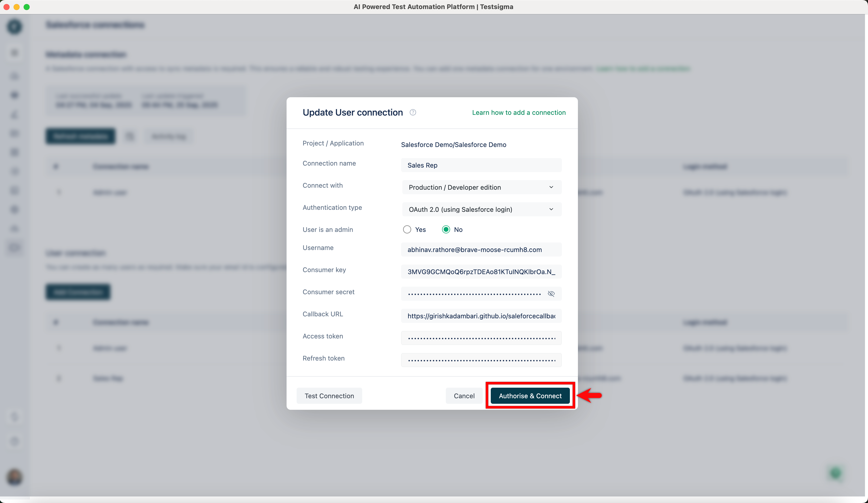Click the Callback URL field
This screenshot has height=503, width=868.
481,316
